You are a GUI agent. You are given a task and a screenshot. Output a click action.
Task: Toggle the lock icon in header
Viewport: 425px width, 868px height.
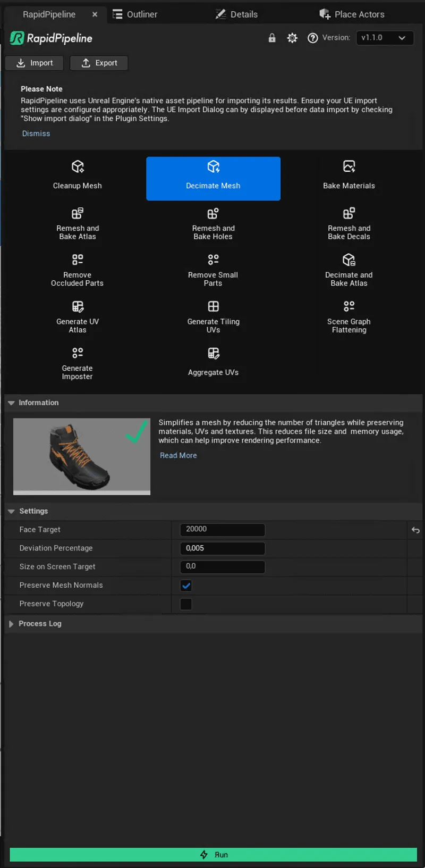pos(272,38)
